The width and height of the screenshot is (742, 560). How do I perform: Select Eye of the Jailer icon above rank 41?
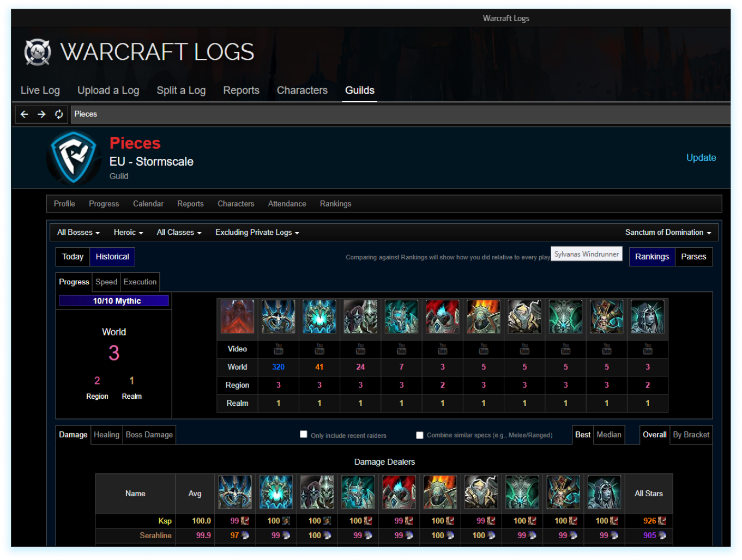point(319,316)
